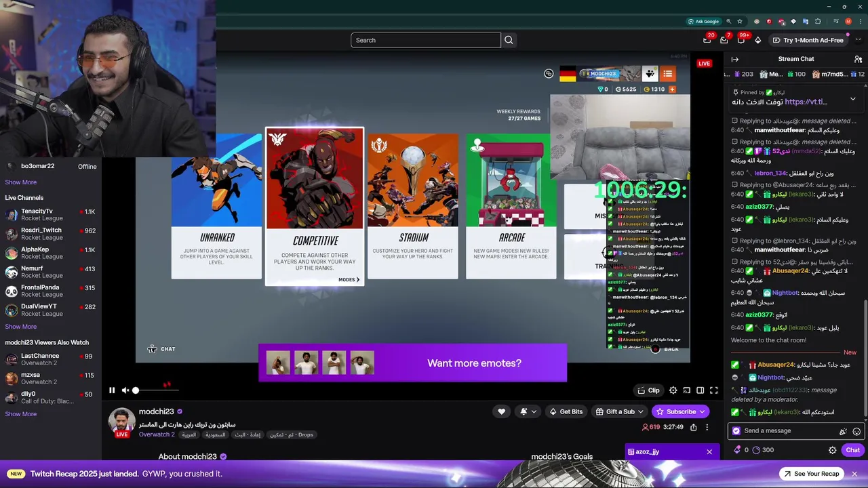Share the stream via share icon
The height and width of the screenshot is (488, 868).
pos(693,428)
